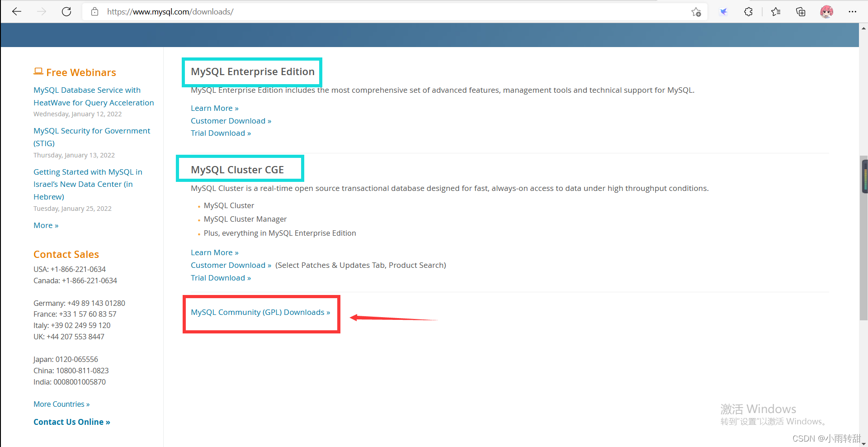
Task: Click Trial Download under MySQL Cluster CGE
Action: tap(221, 278)
